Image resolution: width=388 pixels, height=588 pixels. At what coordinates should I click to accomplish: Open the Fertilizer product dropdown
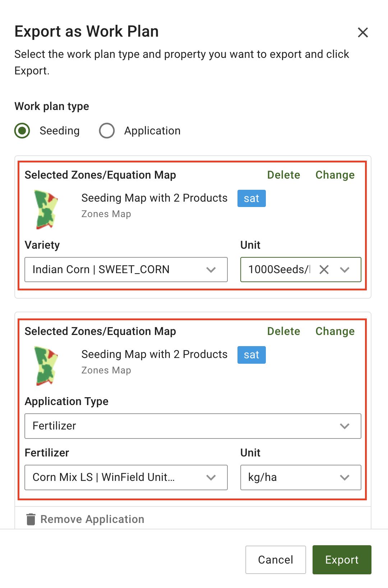point(126,477)
